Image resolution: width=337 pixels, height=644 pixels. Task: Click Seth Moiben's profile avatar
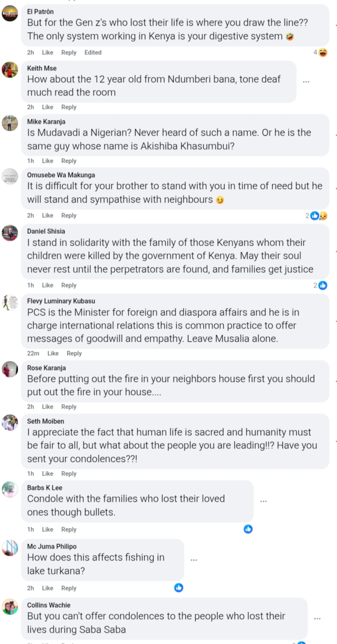(x=10, y=422)
